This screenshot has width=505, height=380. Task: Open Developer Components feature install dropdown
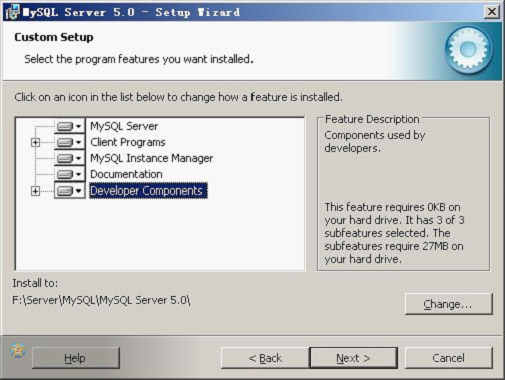(x=70, y=191)
